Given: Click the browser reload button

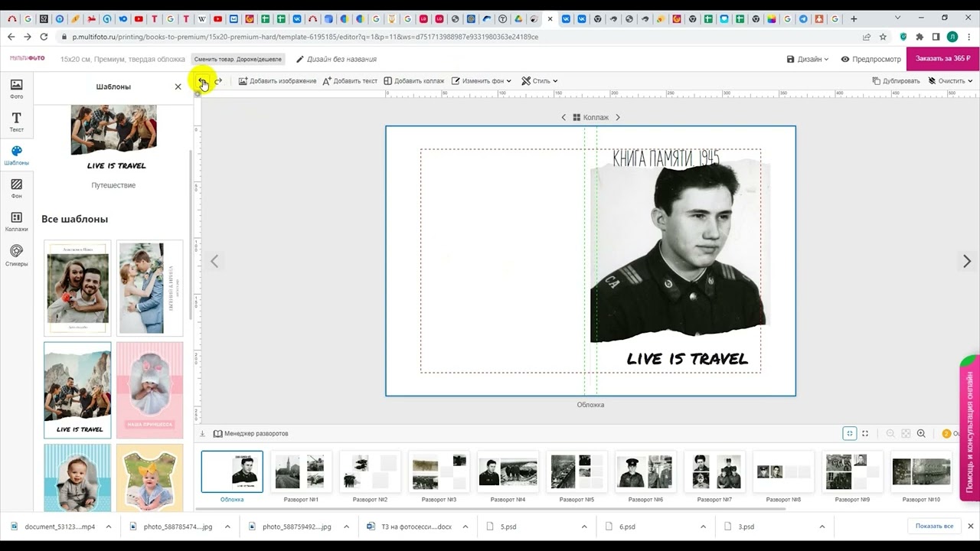Looking at the screenshot, I should coord(44,37).
